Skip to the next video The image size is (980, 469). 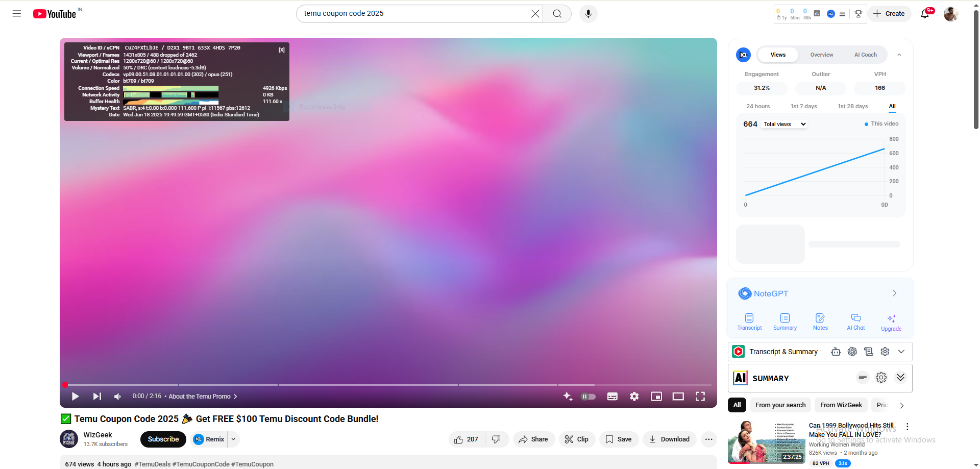97,397
